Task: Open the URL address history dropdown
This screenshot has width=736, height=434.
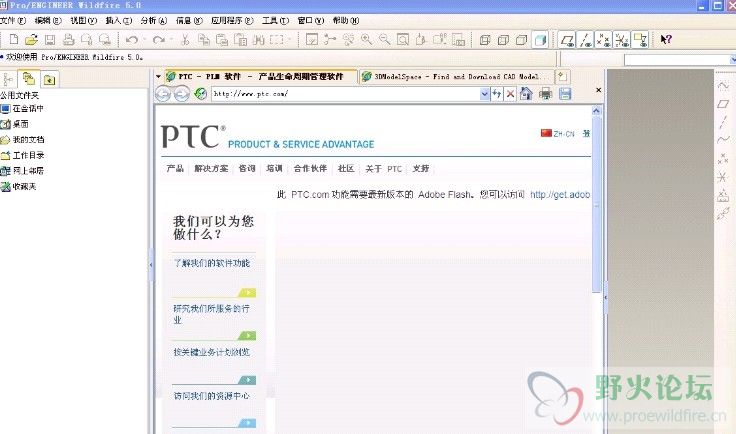Action: click(x=484, y=94)
